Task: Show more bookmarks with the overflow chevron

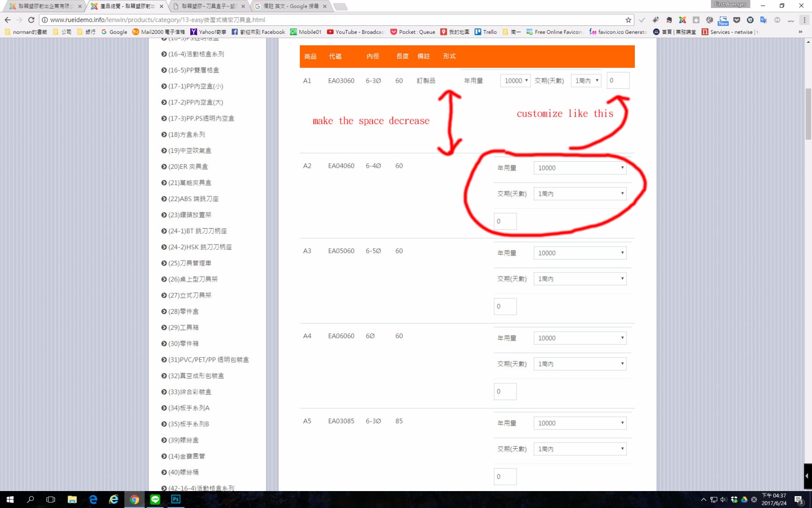Action: pos(800,32)
